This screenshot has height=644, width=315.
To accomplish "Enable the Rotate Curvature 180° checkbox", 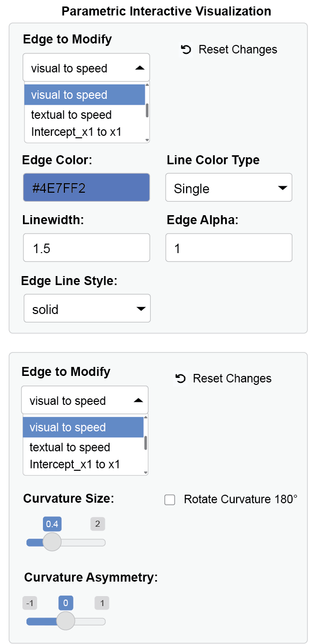I will [170, 500].
